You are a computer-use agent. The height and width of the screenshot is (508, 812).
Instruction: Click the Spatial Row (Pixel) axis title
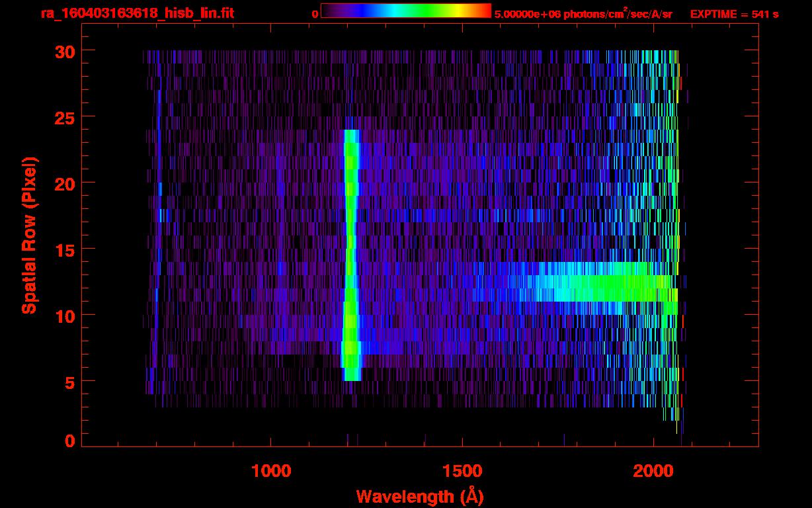pos(29,235)
